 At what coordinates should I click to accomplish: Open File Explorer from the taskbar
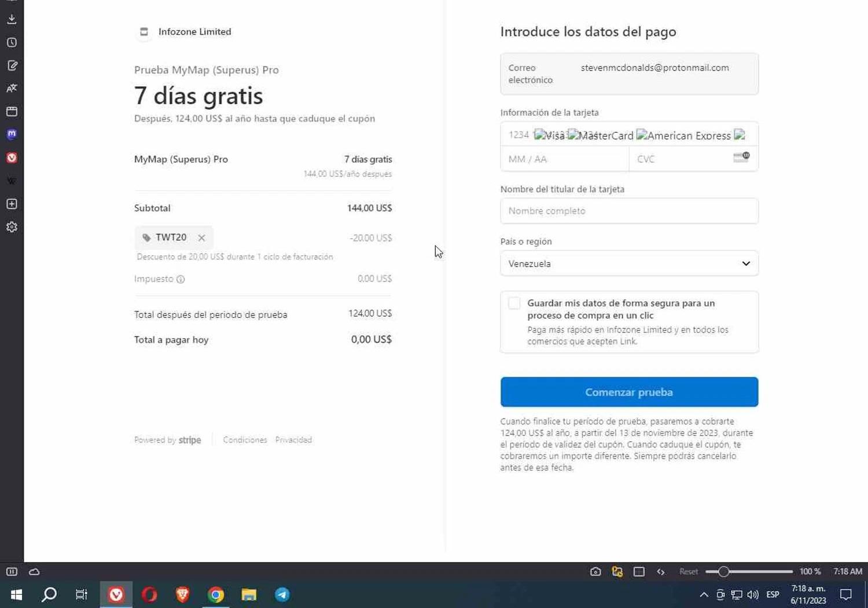point(249,595)
